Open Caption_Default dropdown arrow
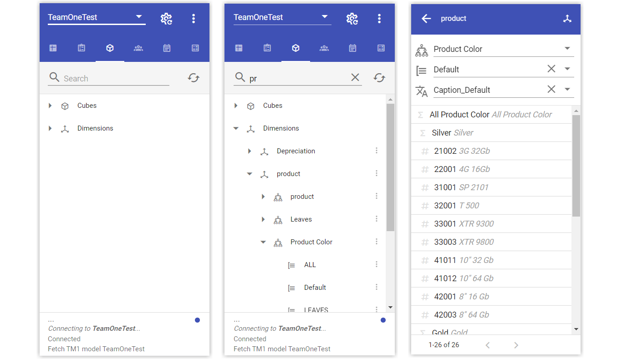The width and height of the screenshot is (617, 364). pyautogui.click(x=567, y=90)
